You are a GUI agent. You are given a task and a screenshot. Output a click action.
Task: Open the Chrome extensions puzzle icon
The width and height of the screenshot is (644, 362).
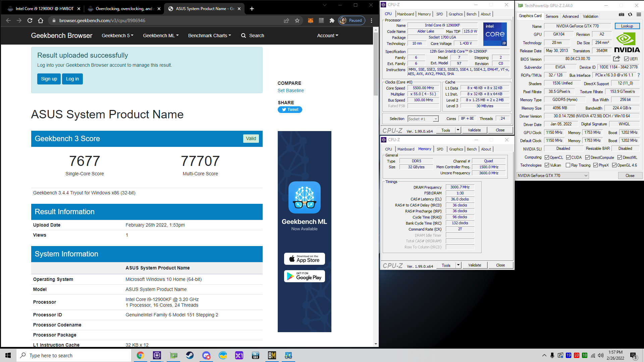click(332, 20)
